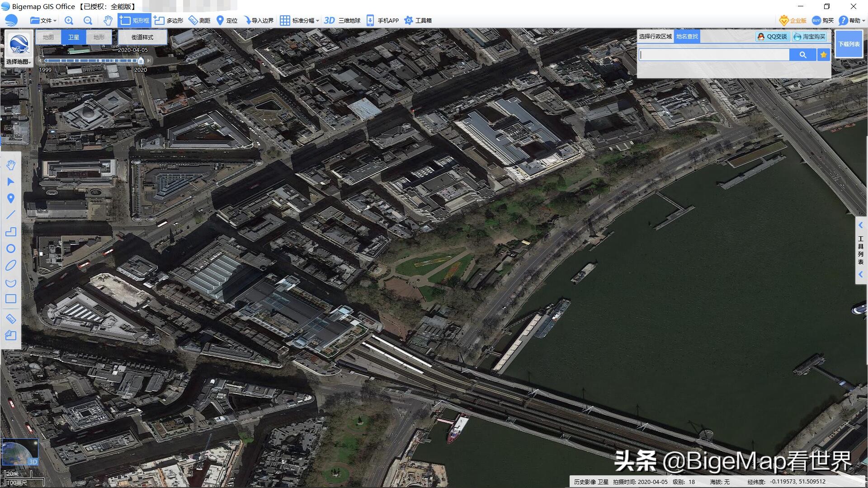Image resolution: width=868 pixels, height=488 pixels.
Task: Open the 选择地图 map source dropdown
Action: point(19,62)
